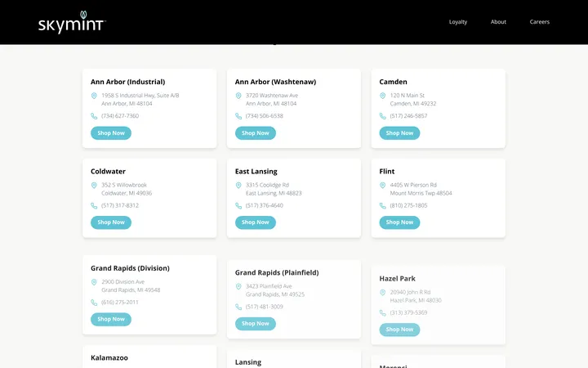
Task: Click location pin icon for Grand Rapids (Division)
Action: click(94, 282)
